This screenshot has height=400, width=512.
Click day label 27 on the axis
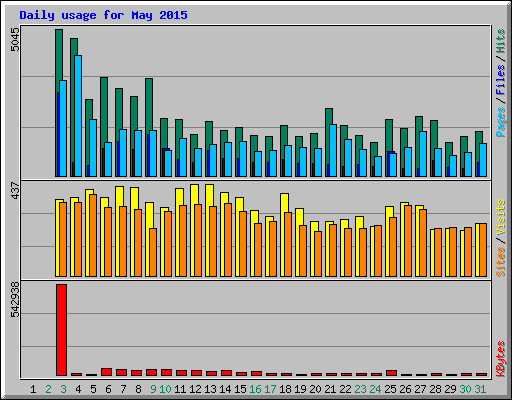420,389
